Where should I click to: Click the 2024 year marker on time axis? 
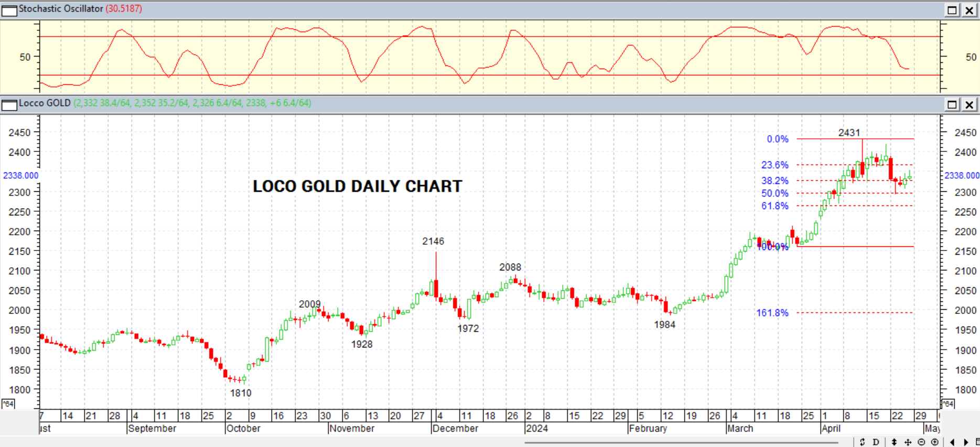(537, 429)
